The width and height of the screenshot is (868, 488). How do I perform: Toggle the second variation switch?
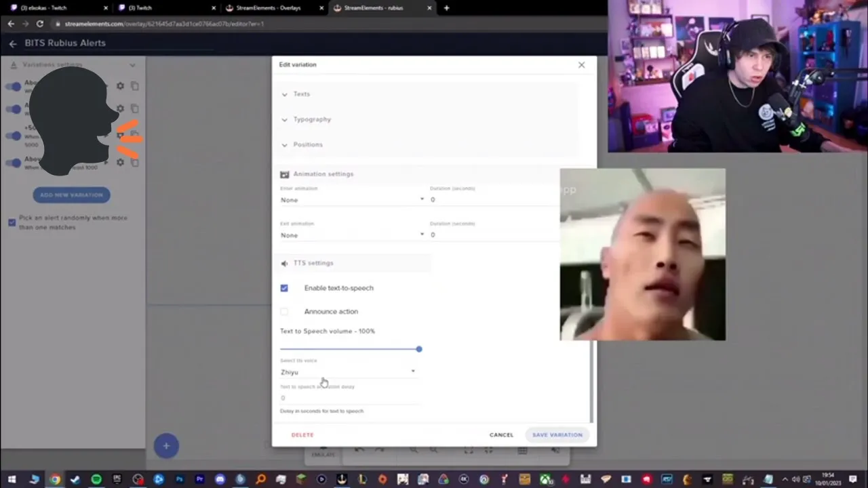pyautogui.click(x=14, y=109)
